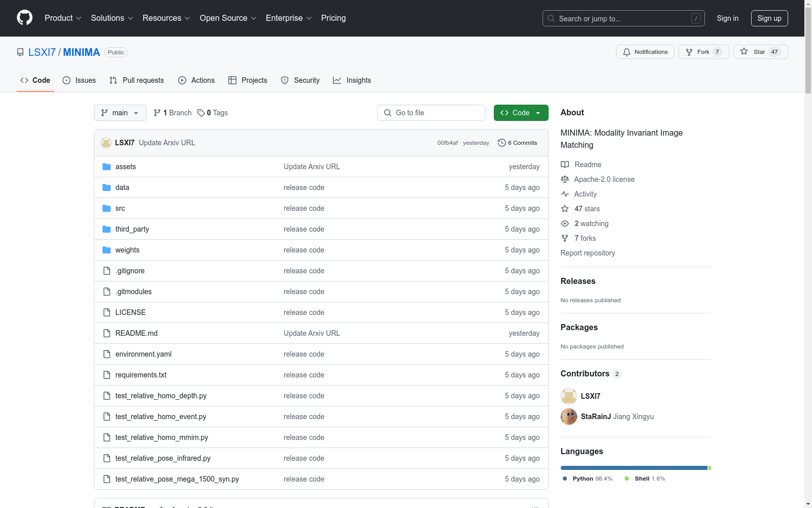Switch to the Security tab
The image size is (812, 508).
click(300, 80)
